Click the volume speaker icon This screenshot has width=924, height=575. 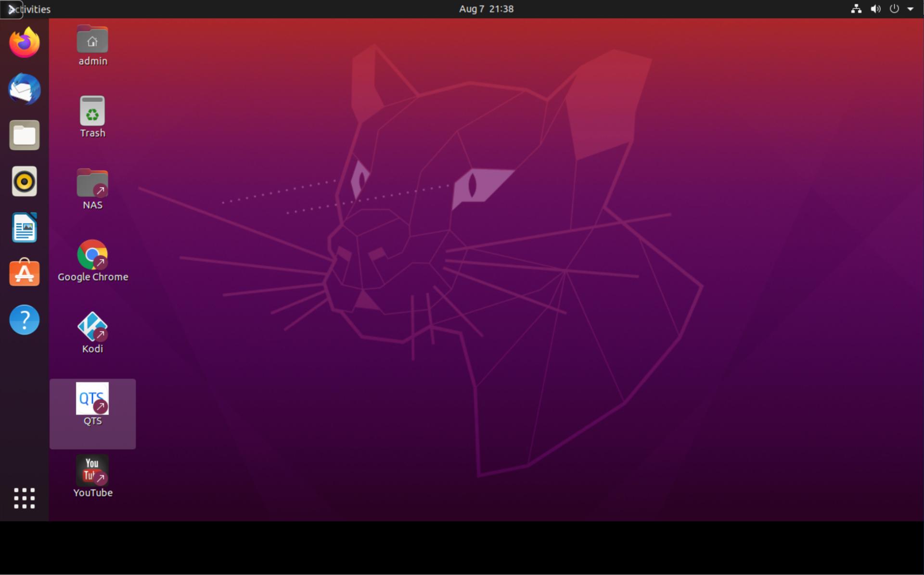(x=875, y=9)
